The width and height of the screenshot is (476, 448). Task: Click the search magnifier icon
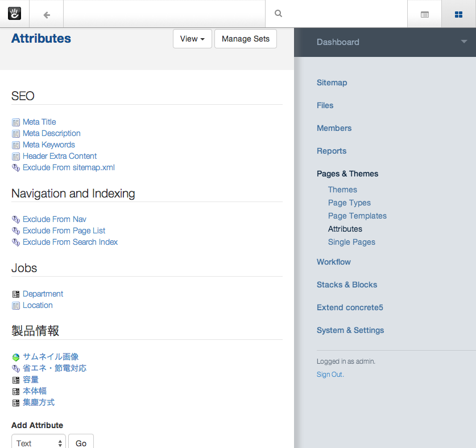(278, 14)
